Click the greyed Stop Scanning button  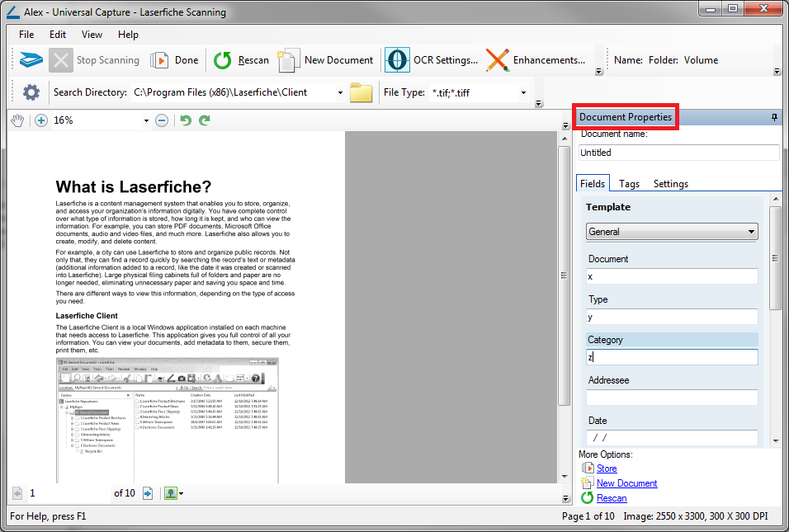tap(95, 60)
